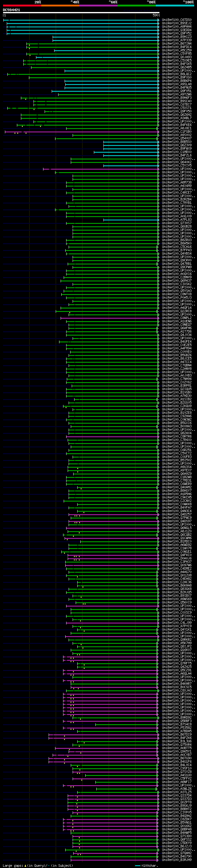Select hit UniRef100_A3WLZ6
197x868 pixels.
pyautogui.click(x=176, y=789)
